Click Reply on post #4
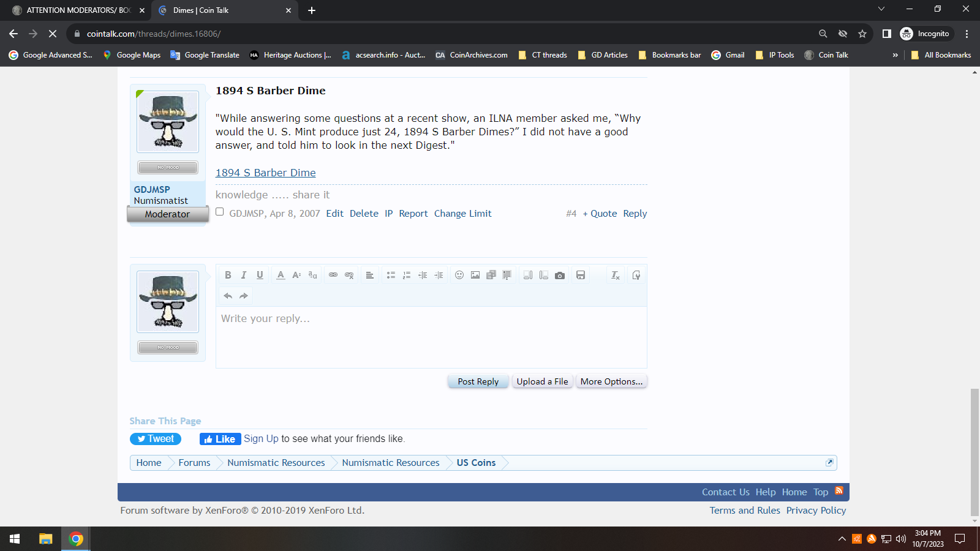The image size is (980, 551). pos(635,214)
